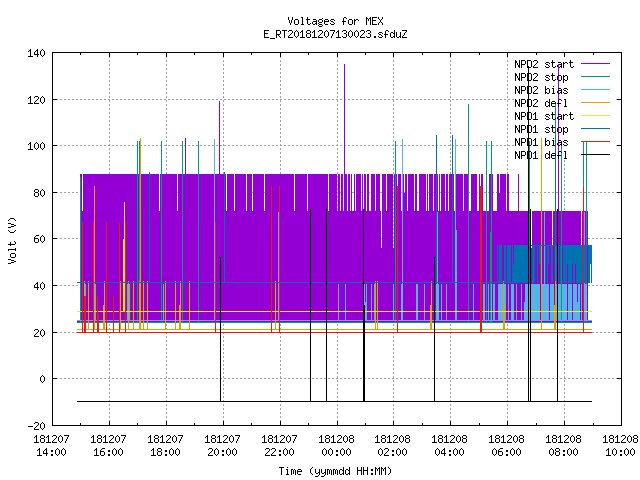Select the NPD2 start legend label
This screenshot has height=480, width=640.
click(544, 64)
